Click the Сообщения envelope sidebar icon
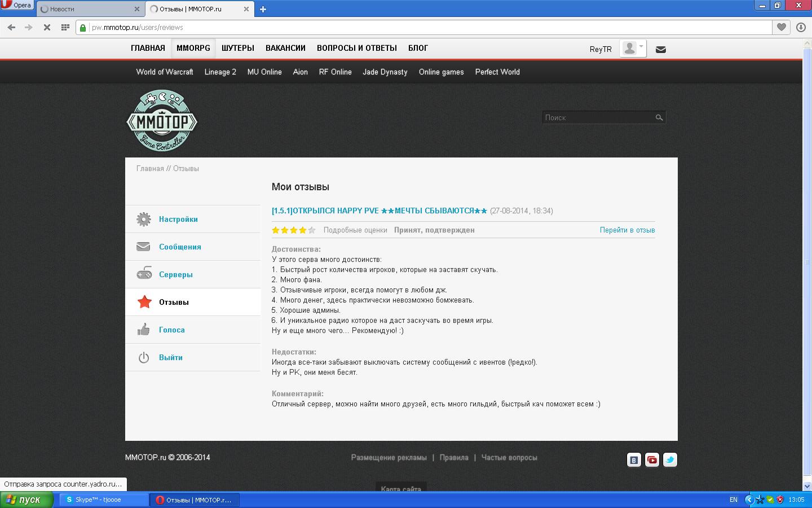This screenshot has height=508, width=812. [143, 247]
